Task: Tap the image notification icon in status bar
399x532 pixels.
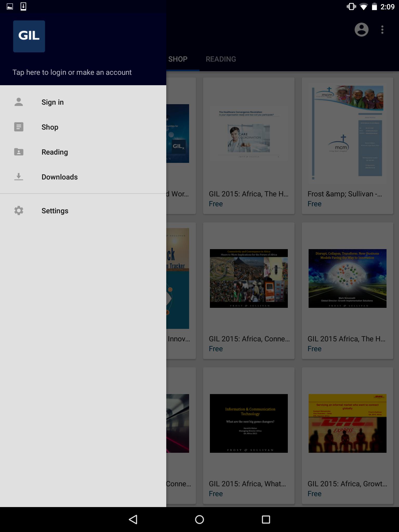Action: (x=10, y=6)
